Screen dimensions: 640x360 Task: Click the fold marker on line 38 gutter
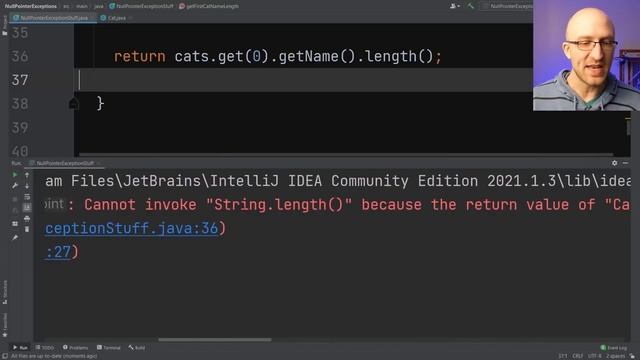point(73,103)
